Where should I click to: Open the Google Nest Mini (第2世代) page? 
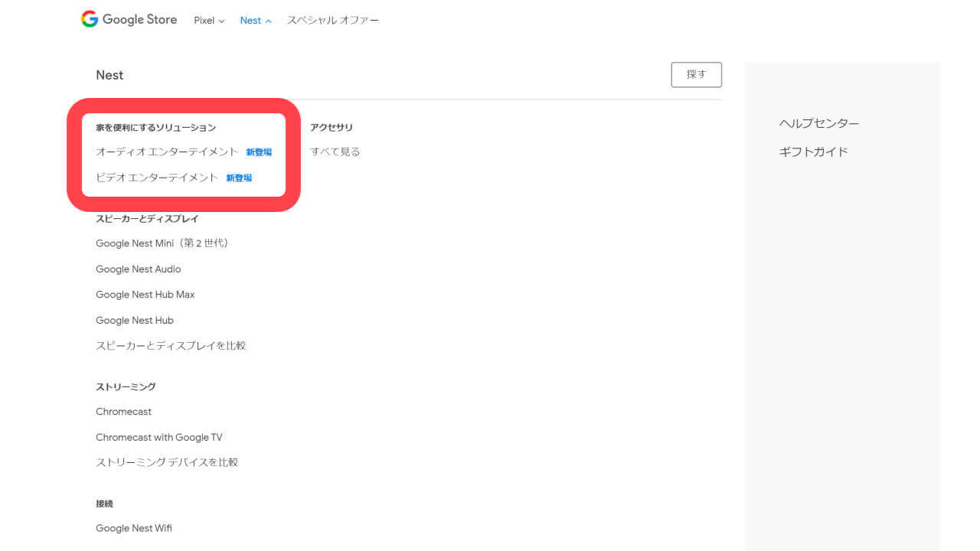[162, 243]
